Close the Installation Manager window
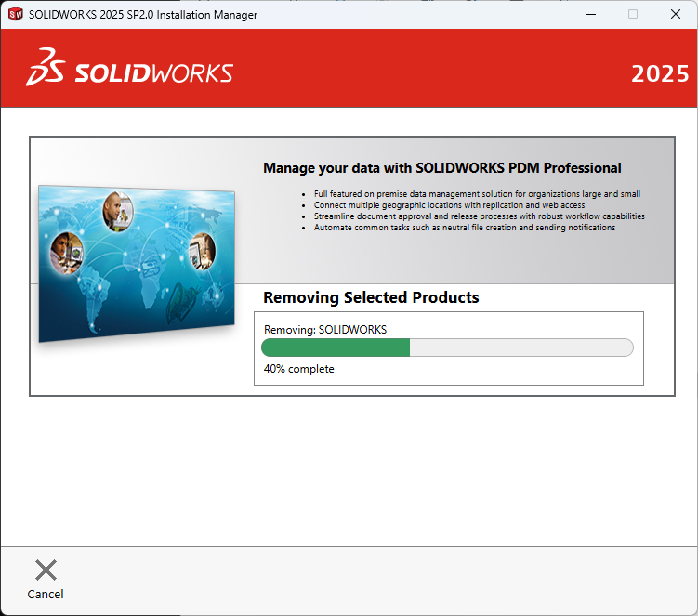Viewport: 698px width, 616px height. point(676,14)
